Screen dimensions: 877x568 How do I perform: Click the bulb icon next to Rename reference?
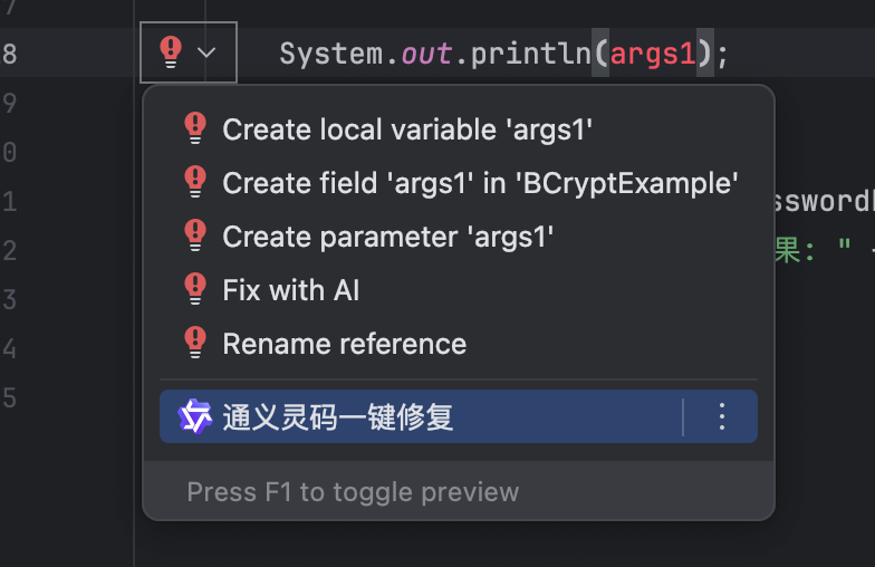coord(195,342)
